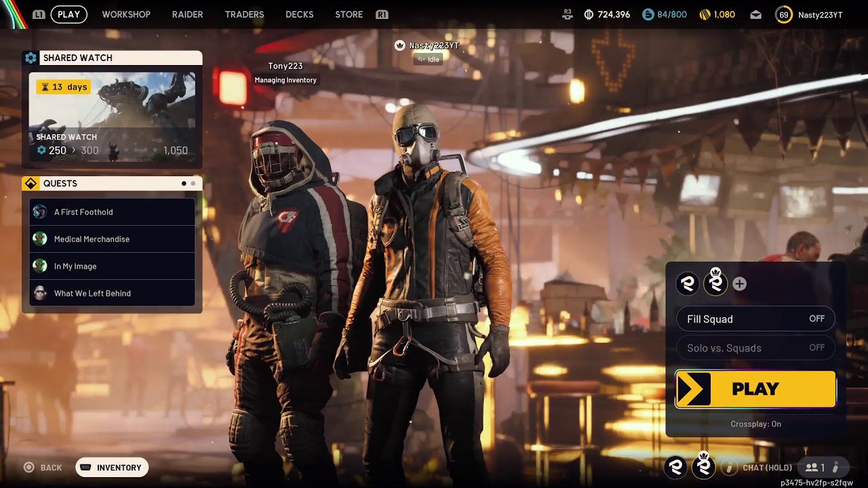Click the trader portrait beside Medical Merchandise
This screenshot has width=868, height=488.
pos(40,239)
